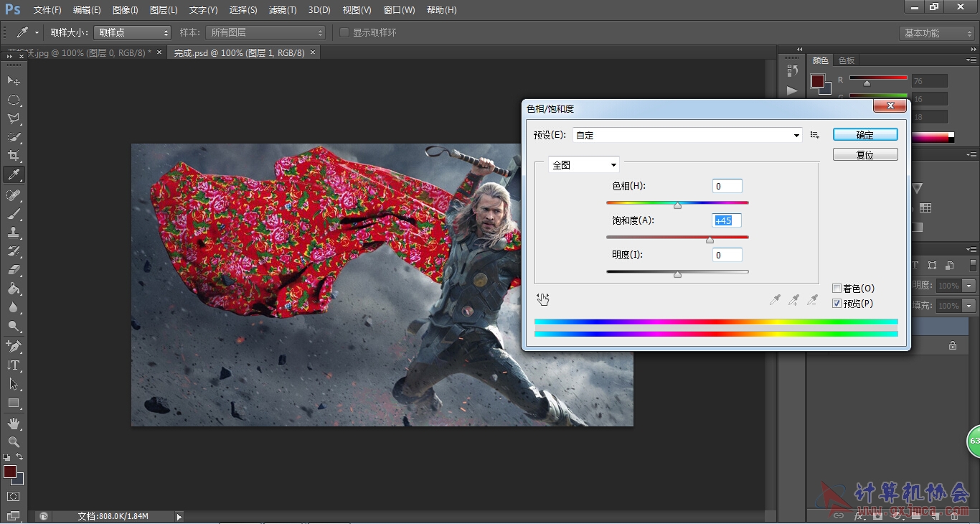
Task: Open the Filter (滤镜) menu
Action: pyautogui.click(x=283, y=10)
